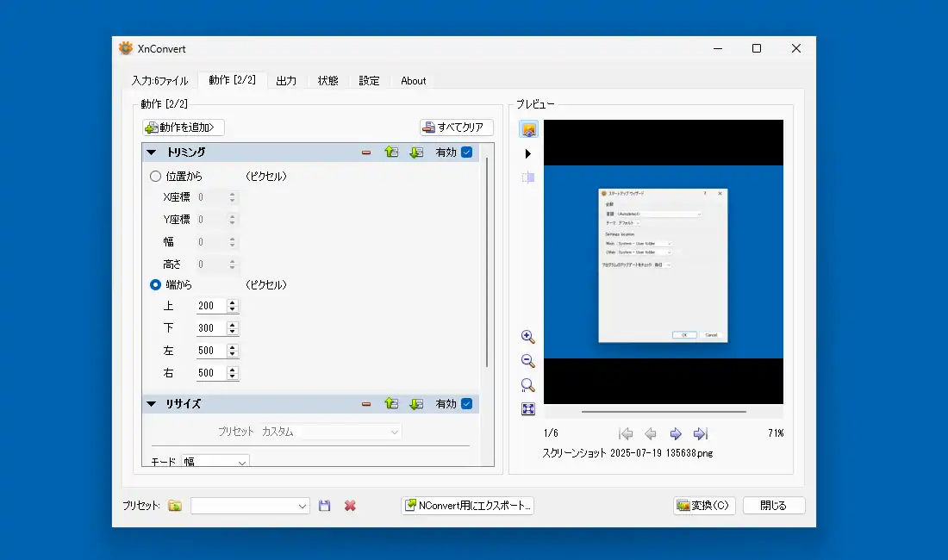Click the 71% zoom level text
The width and height of the screenshot is (948, 560).
776,433
